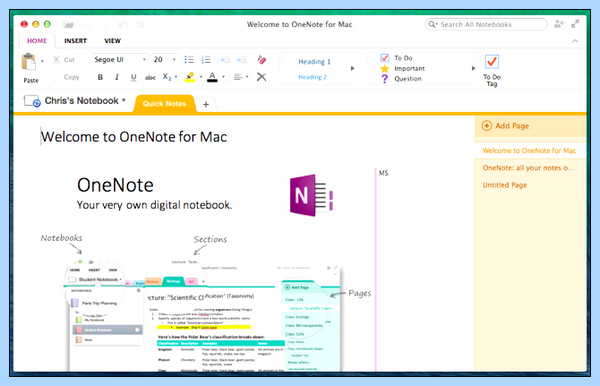The image size is (600, 386).
Task: Click the delete X icon
Action: click(x=261, y=77)
